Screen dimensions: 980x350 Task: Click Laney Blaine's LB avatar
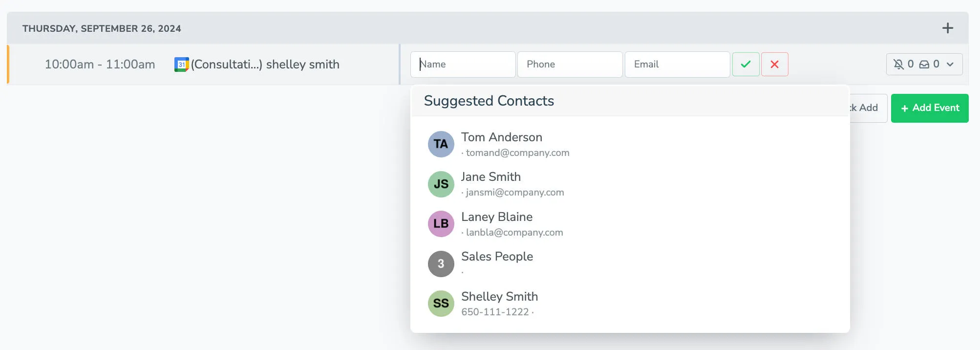(x=441, y=223)
